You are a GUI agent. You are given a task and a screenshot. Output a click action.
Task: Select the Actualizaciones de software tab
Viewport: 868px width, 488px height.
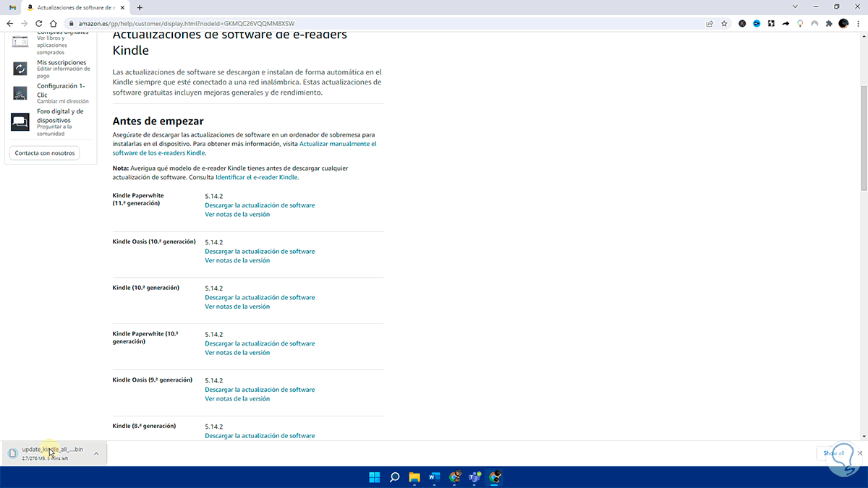pyautogui.click(x=75, y=7)
